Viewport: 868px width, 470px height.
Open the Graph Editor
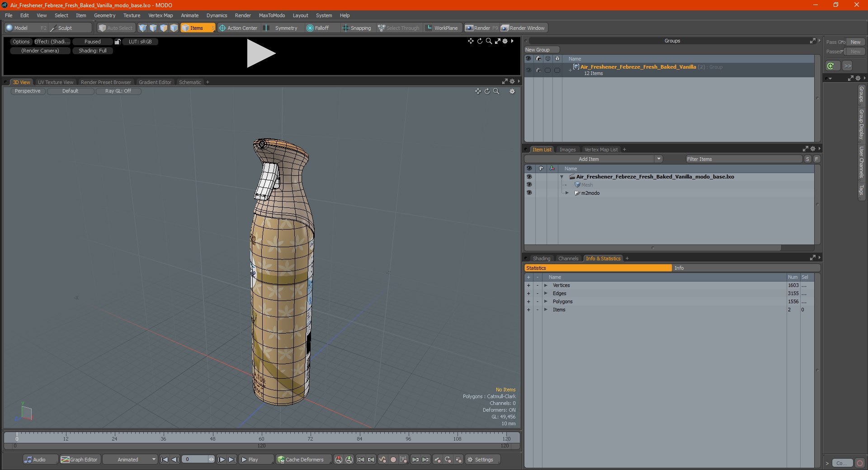[x=79, y=460]
